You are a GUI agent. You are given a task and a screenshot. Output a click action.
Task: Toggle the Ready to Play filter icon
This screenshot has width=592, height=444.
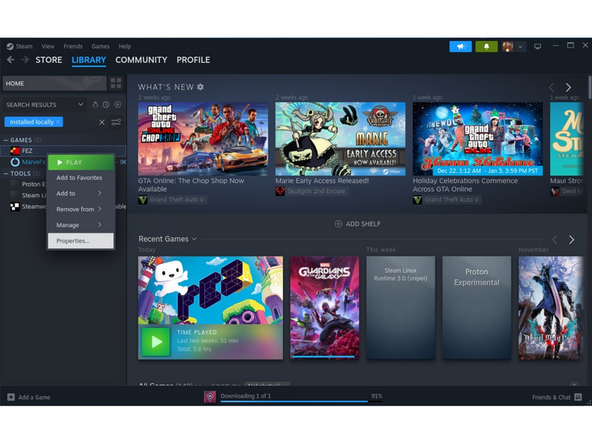pyautogui.click(x=118, y=105)
